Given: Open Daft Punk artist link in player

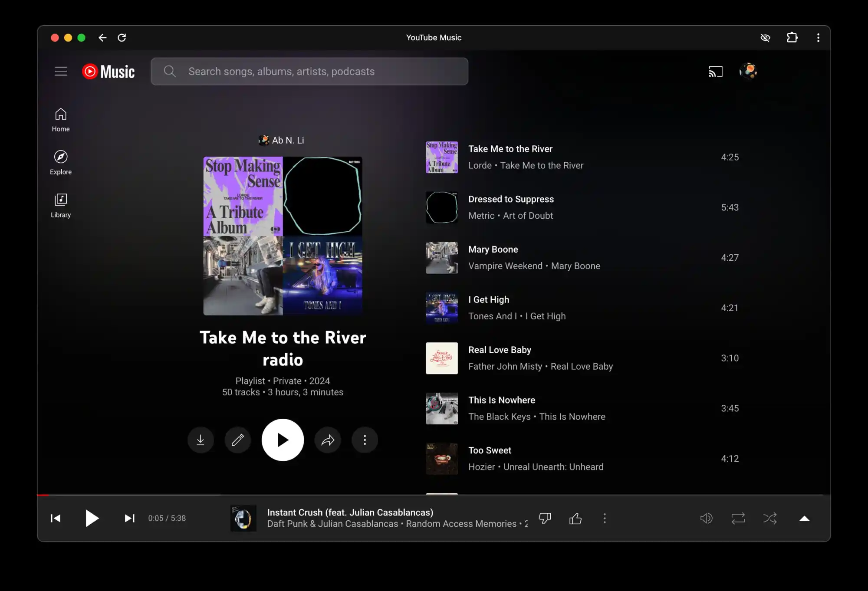Looking at the screenshot, I should pos(287,524).
